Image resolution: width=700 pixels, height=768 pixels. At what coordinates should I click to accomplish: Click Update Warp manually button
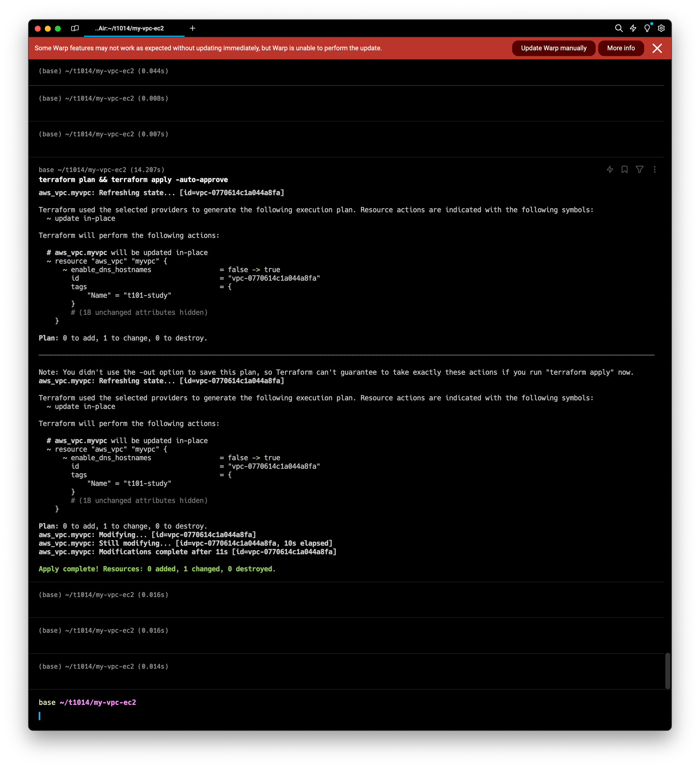[553, 48]
